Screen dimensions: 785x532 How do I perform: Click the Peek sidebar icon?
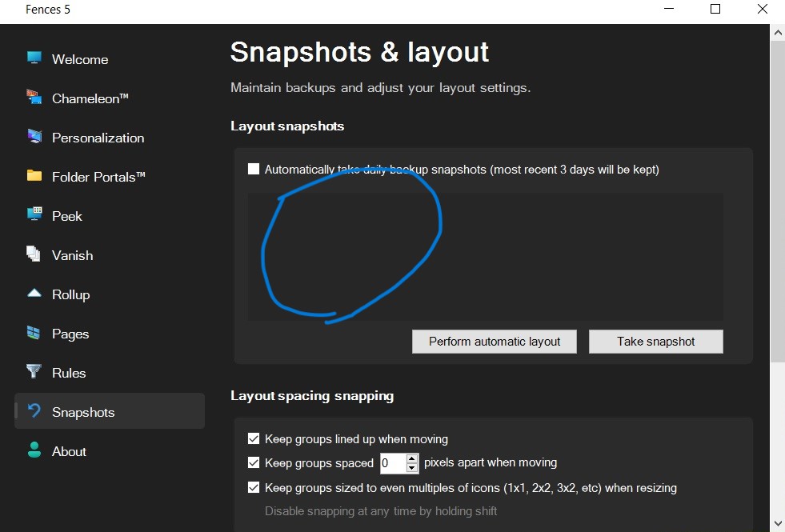(x=34, y=214)
